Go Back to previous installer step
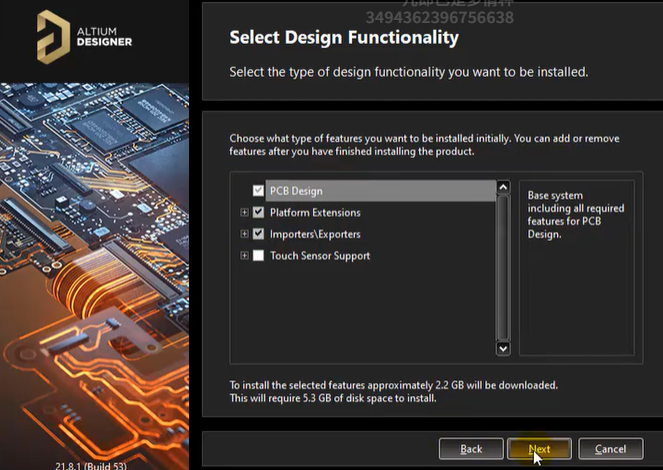This screenshot has height=470, width=663. click(471, 448)
